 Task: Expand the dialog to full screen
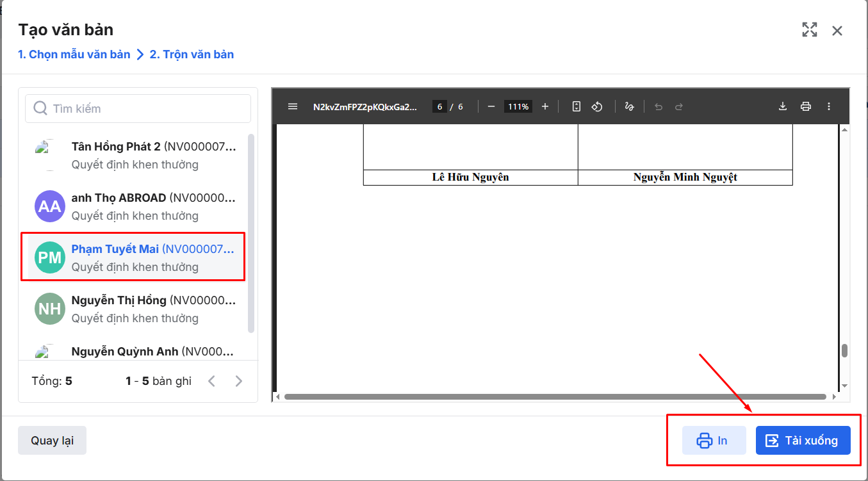tap(810, 30)
